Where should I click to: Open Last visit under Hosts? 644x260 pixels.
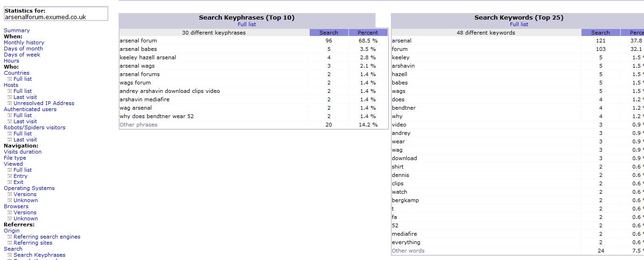pyautogui.click(x=25, y=97)
